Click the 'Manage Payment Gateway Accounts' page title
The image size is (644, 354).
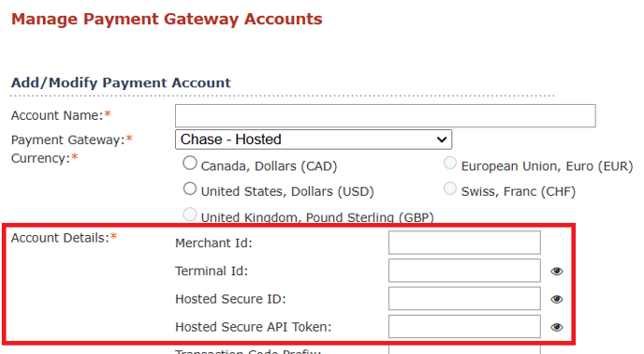point(167,20)
